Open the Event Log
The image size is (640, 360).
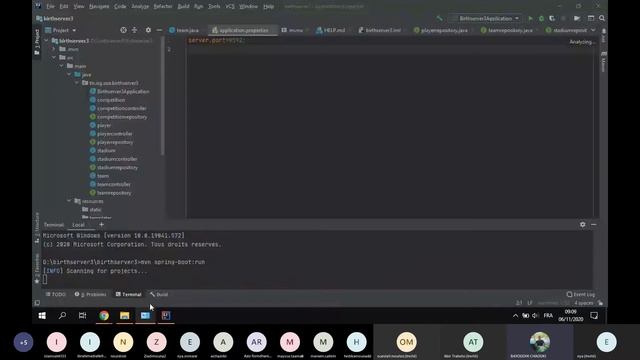click(x=580, y=294)
